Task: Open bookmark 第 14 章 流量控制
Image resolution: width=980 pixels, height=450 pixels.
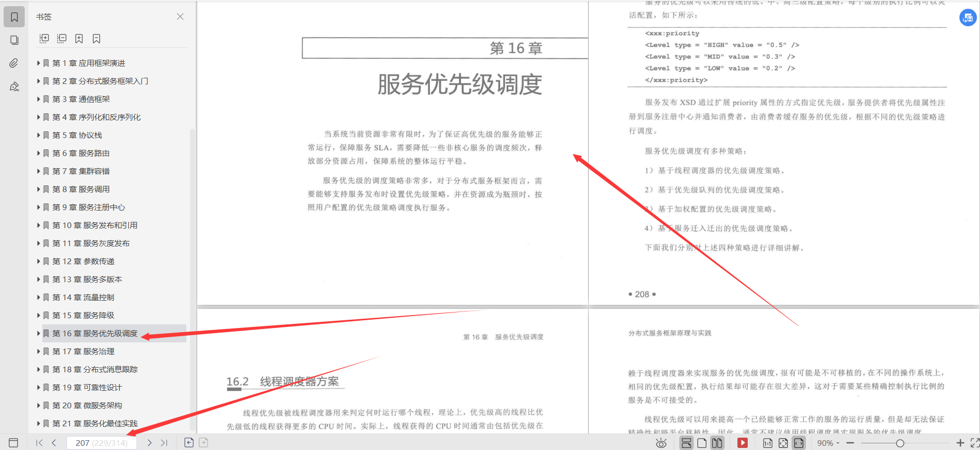Action: [83, 297]
